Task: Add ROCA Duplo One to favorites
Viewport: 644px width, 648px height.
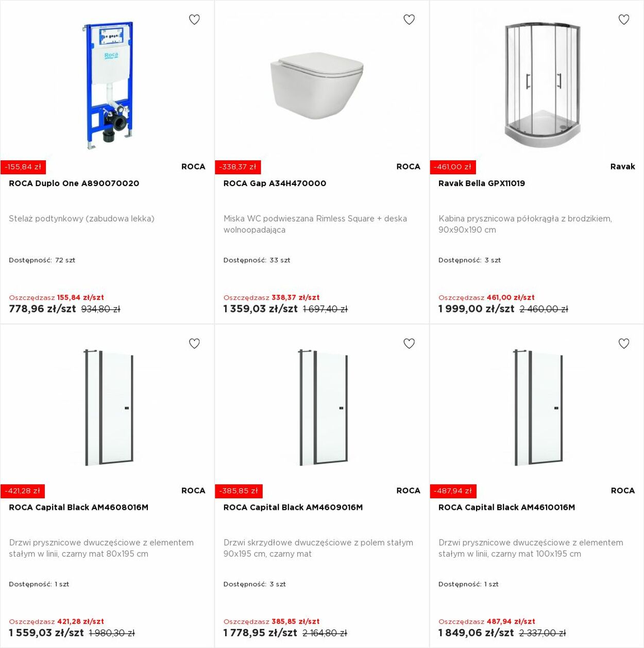Action: (194, 20)
